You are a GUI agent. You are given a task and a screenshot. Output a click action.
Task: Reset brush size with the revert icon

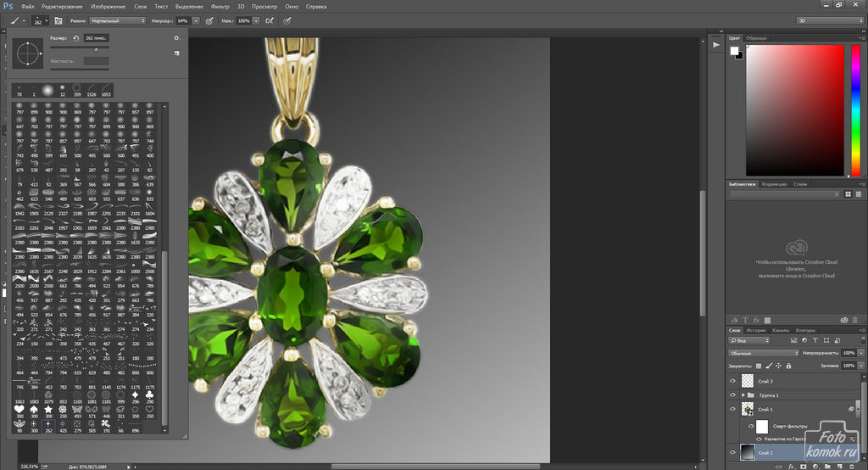pos(76,38)
